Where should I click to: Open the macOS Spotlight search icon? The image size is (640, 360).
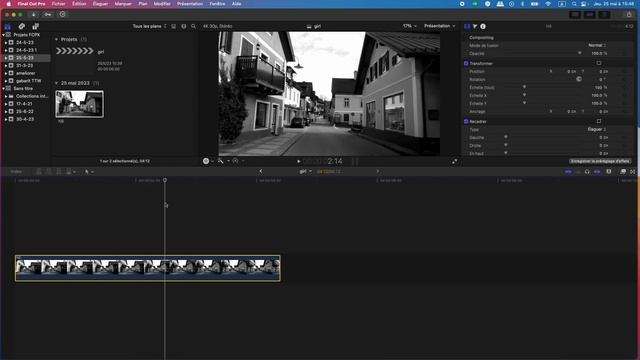(x=574, y=4)
